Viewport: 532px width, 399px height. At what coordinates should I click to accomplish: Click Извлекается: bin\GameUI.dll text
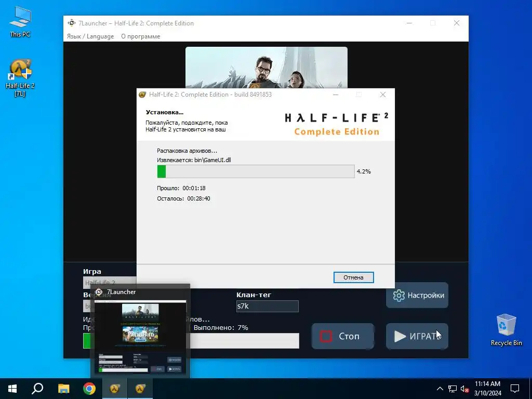194,160
